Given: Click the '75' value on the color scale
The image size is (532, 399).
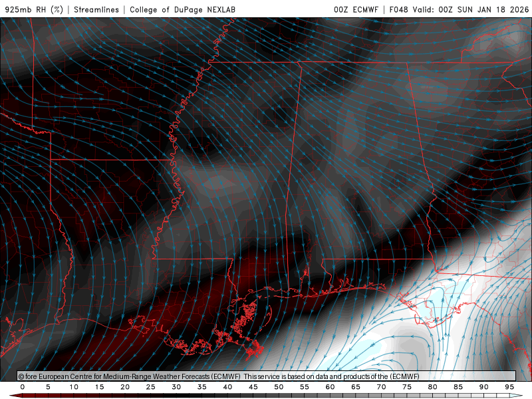Looking at the screenshot, I should [407, 387].
